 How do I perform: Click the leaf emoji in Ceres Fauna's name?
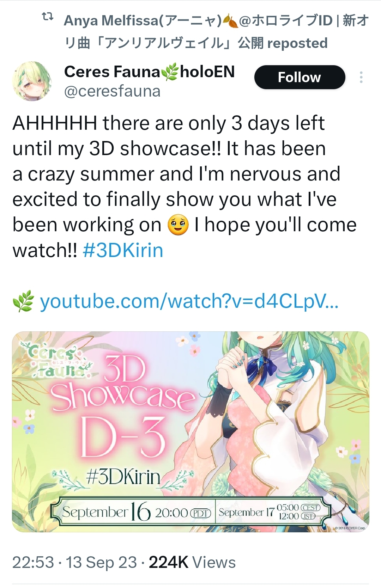(170, 73)
